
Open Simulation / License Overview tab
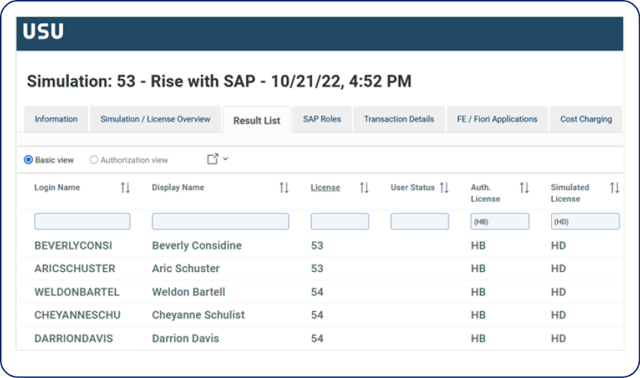[x=155, y=119]
